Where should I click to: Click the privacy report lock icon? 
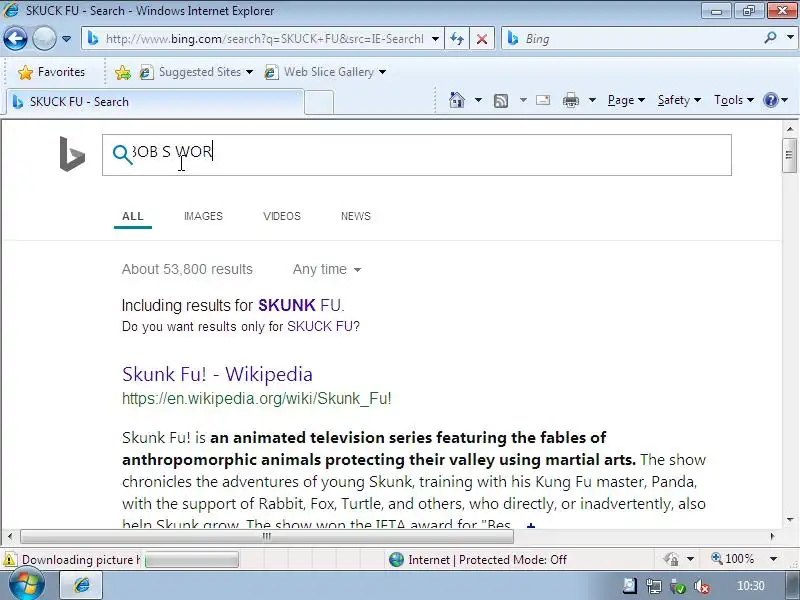tap(672, 559)
